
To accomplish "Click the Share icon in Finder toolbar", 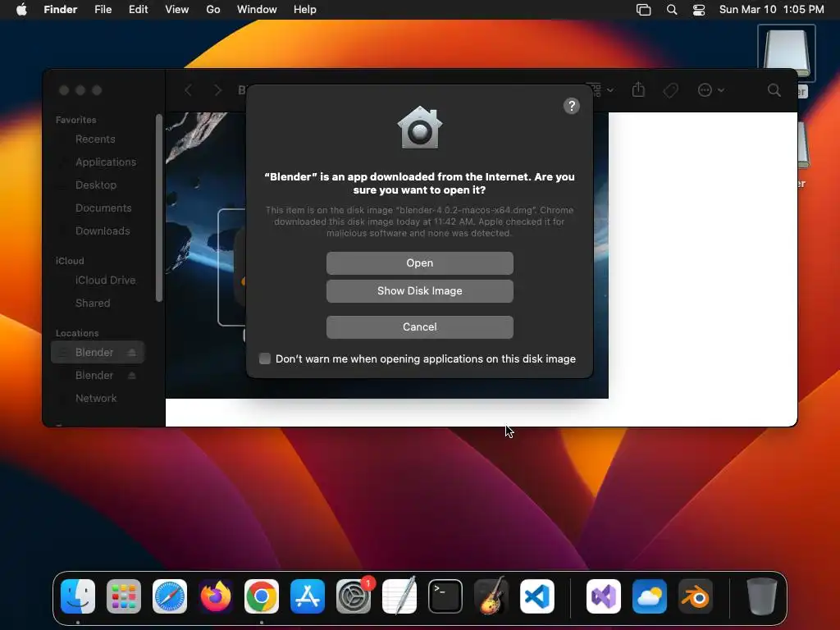I will (x=638, y=89).
